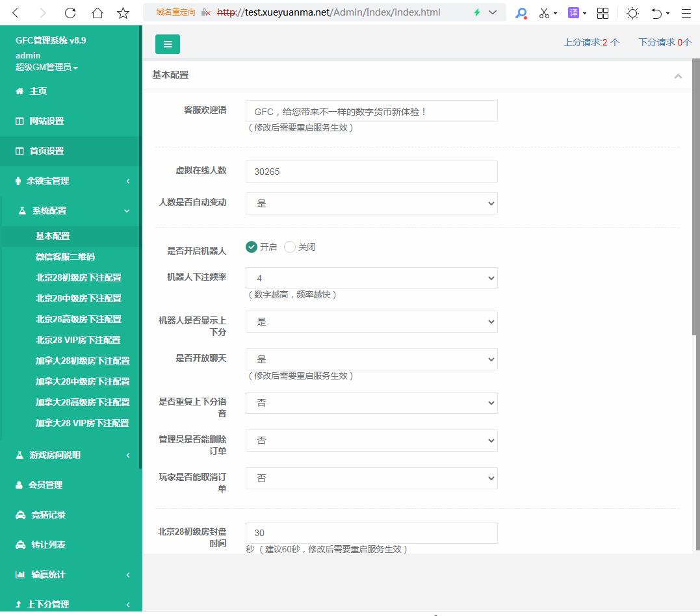Go to browser home page icon
Image resolution: width=700 pixels, height=616 pixels.
(97, 12)
